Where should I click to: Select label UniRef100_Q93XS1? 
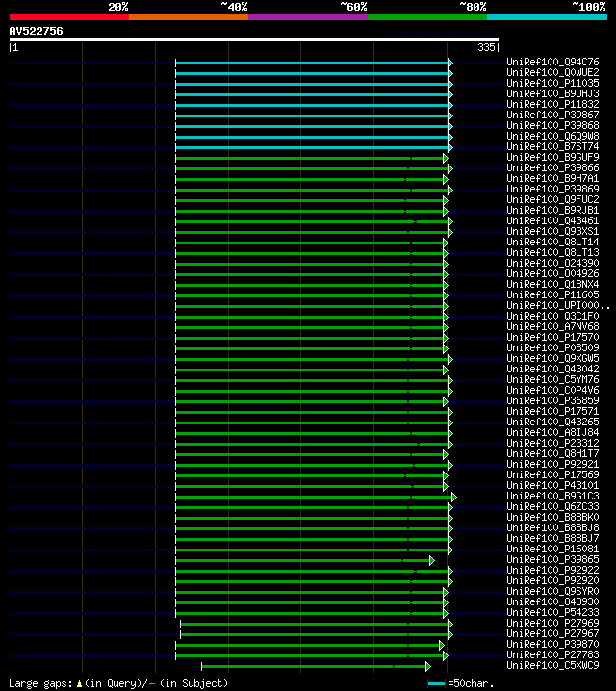click(x=552, y=231)
